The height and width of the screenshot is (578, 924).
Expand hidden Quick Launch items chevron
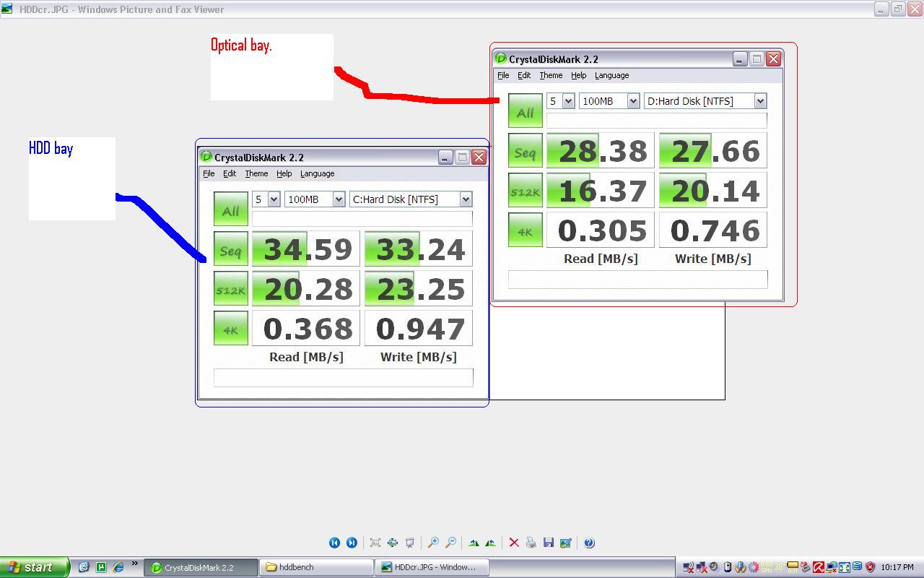tap(134, 564)
